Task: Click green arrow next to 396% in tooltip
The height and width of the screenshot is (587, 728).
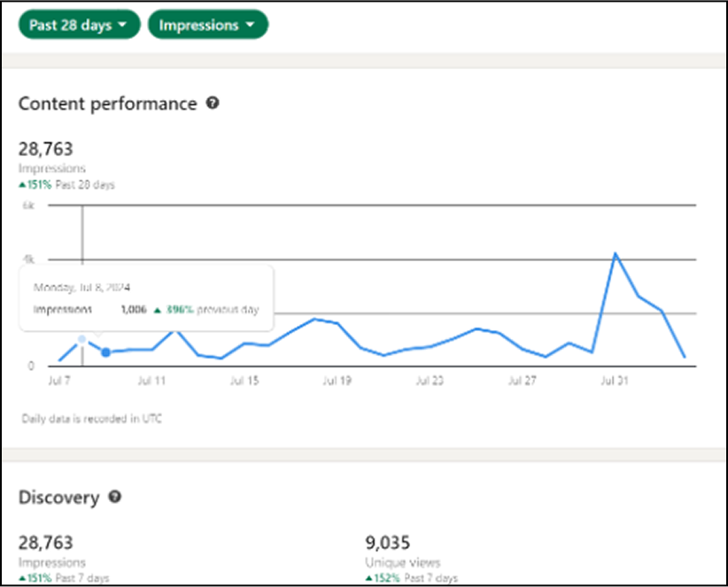Action: click(x=157, y=310)
